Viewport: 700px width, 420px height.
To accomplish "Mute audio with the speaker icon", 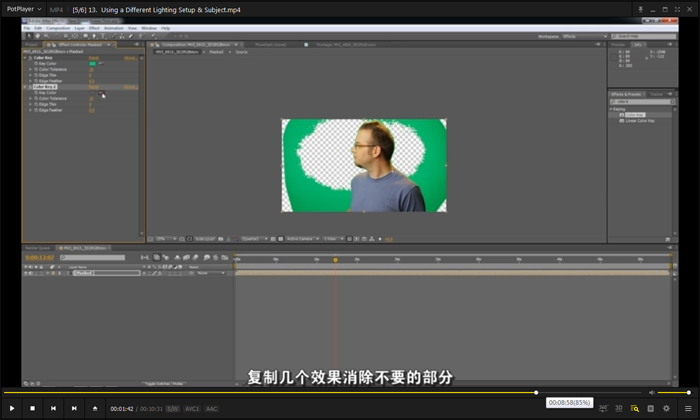I will (x=650, y=393).
